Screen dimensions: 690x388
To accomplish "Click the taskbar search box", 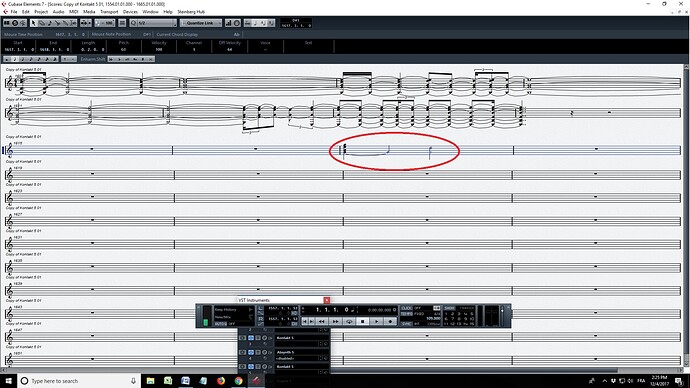I will 79,381.
